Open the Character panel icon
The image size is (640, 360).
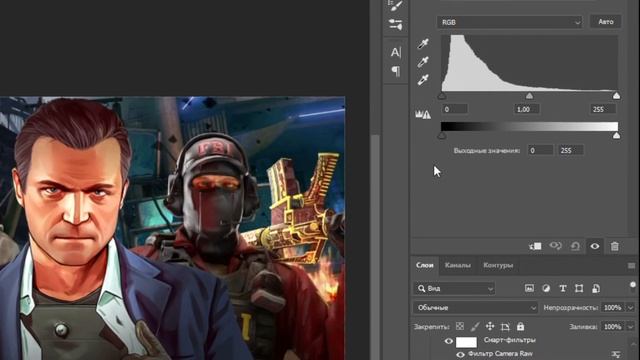[x=395, y=52]
